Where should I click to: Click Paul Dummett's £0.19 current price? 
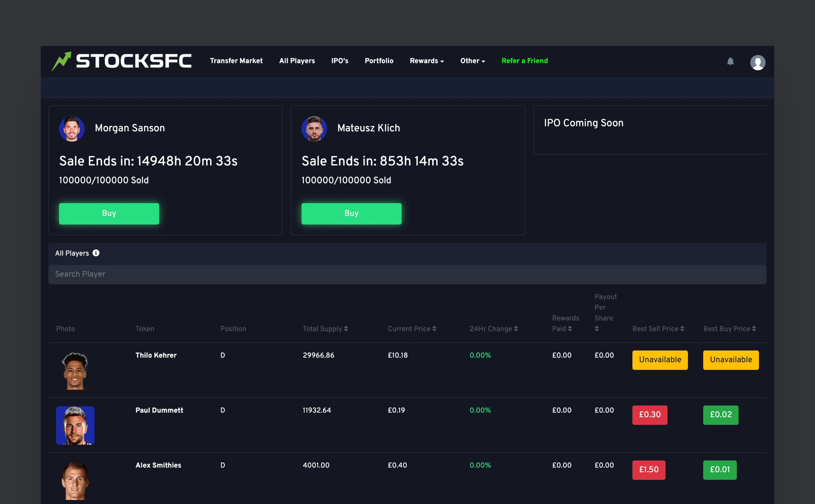(x=396, y=410)
